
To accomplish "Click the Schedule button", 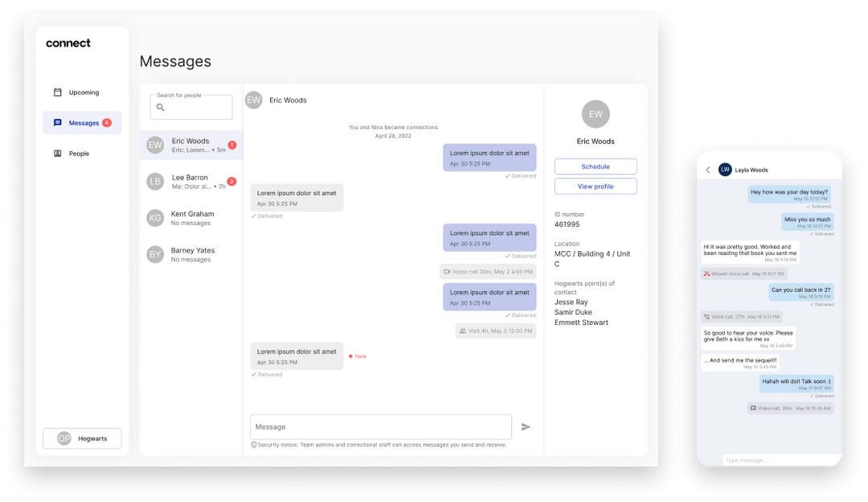I will [595, 166].
